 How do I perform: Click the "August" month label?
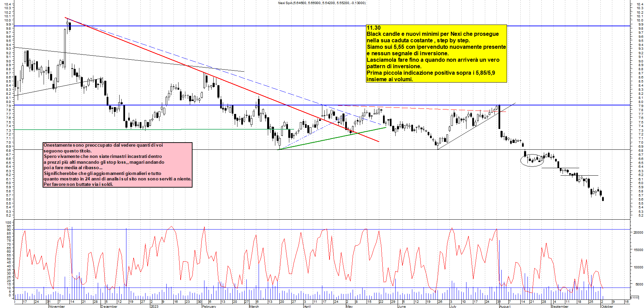tap(505, 306)
